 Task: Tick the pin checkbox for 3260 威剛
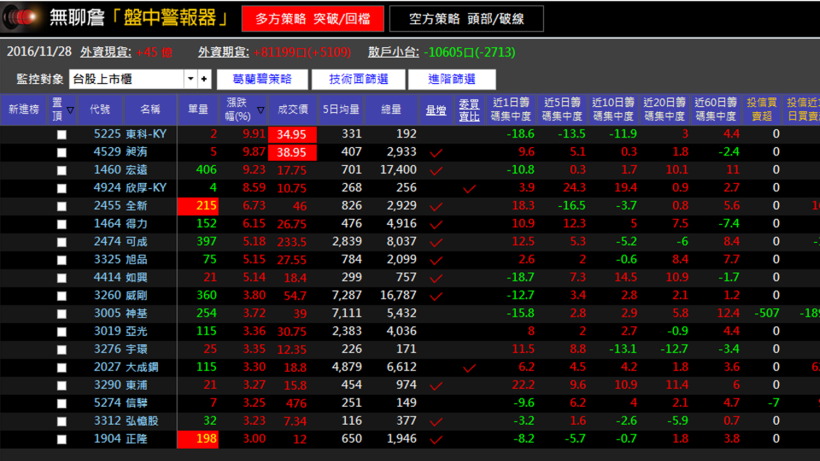tap(62, 296)
